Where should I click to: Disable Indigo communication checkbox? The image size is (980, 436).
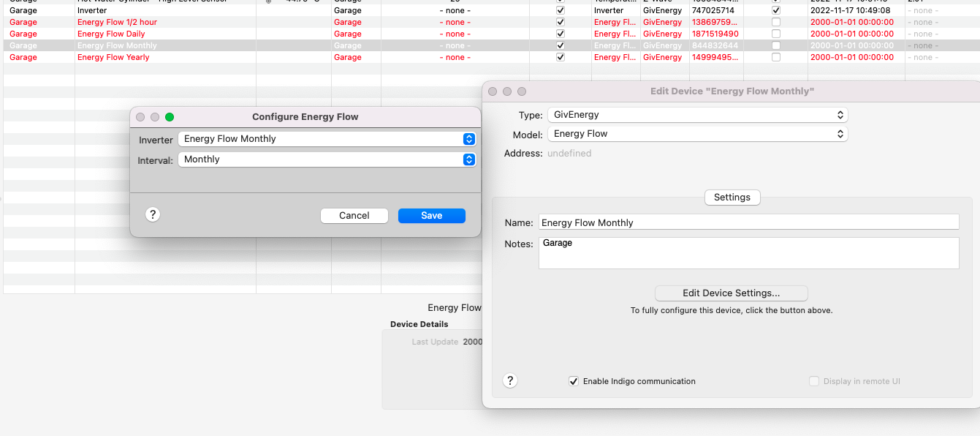point(574,381)
